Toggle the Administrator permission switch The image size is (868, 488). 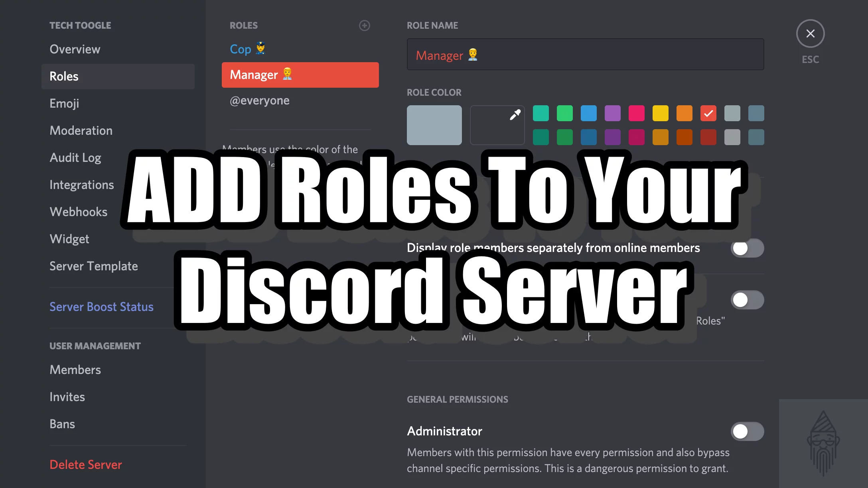pyautogui.click(x=747, y=431)
